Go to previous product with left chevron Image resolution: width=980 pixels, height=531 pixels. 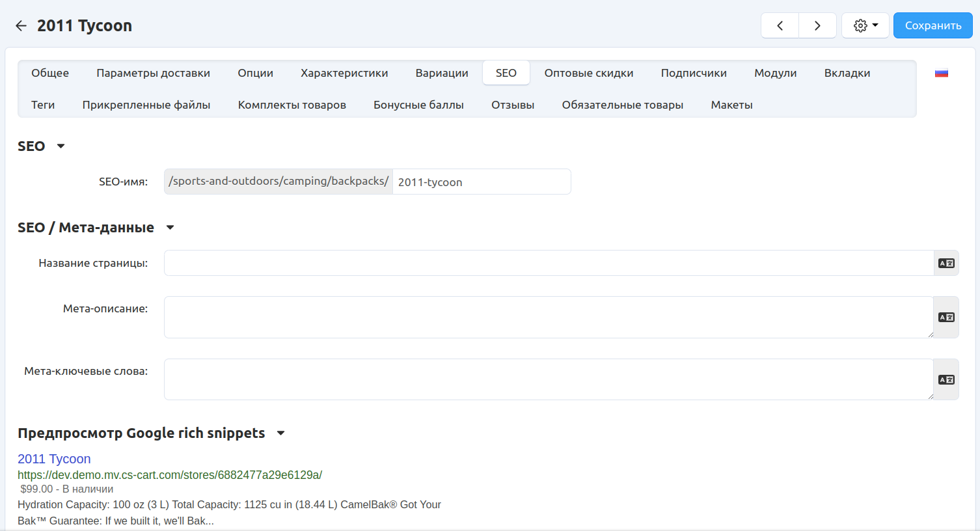(x=780, y=25)
